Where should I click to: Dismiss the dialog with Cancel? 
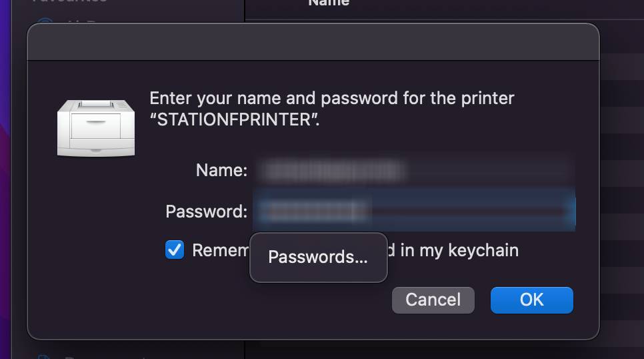[x=433, y=300]
